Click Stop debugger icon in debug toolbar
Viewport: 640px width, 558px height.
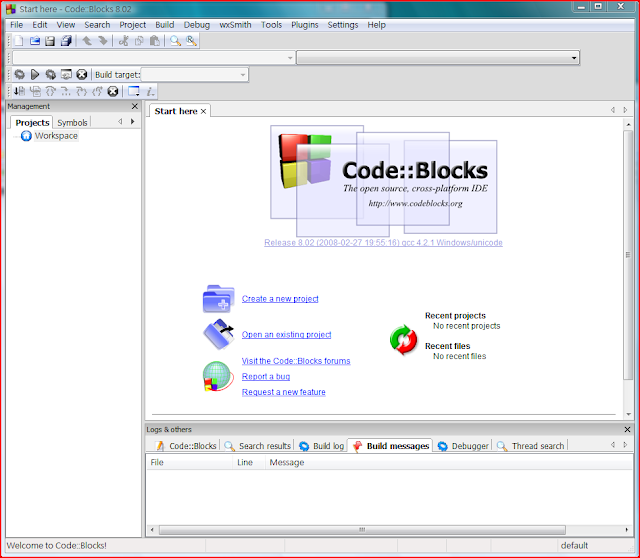pyautogui.click(x=113, y=91)
